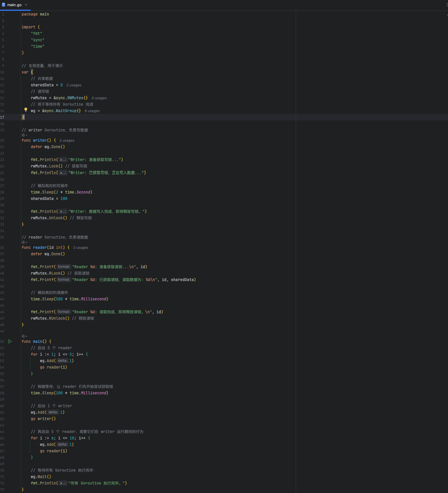
Task: Click the 'format:' hint before "Reader %d: 准备获取读锁"
Action: click(64, 267)
